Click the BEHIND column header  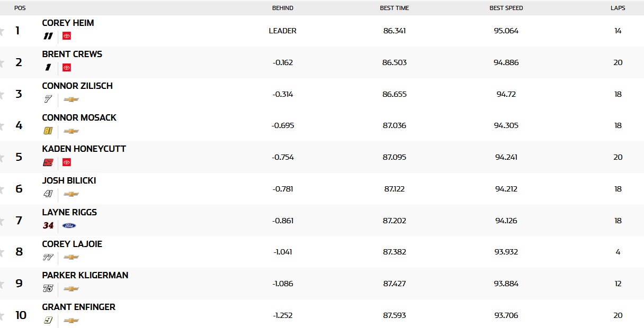pyautogui.click(x=283, y=8)
